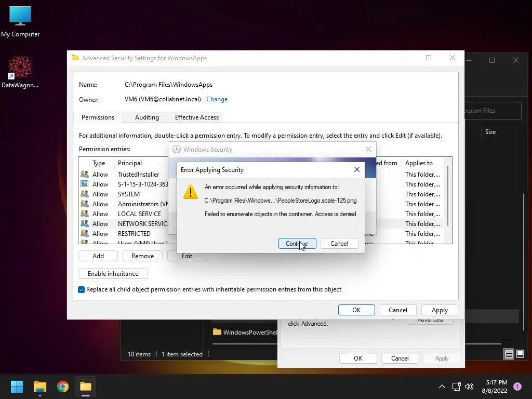Image resolution: width=532 pixels, height=399 pixels.
Task: Open the Effective Access tab
Action: [197, 117]
